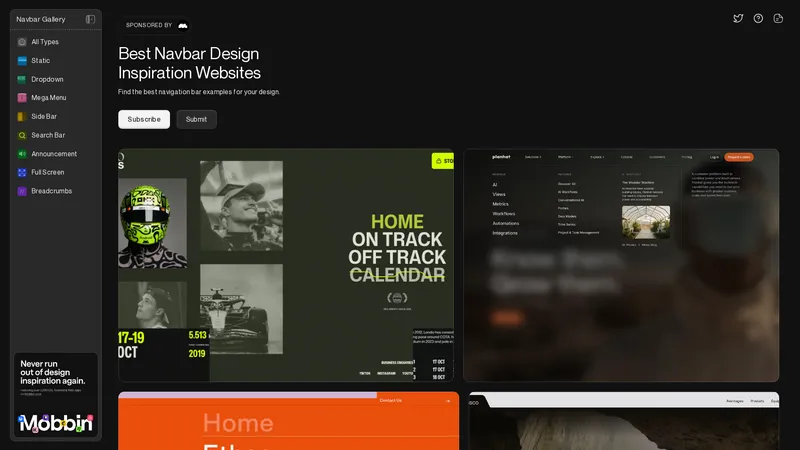Click the Mobbin design inspiration ad banner
The image size is (800, 450).
(56, 395)
